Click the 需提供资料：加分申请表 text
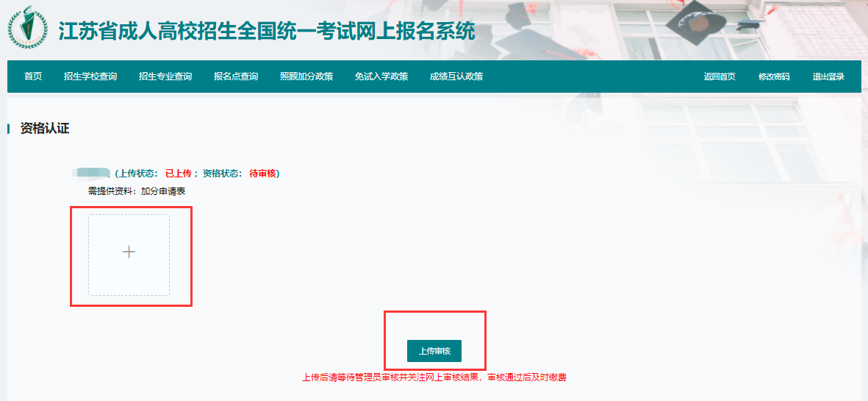The height and width of the screenshot is (401, 868). pyautogui.click(x=137, y=191)
